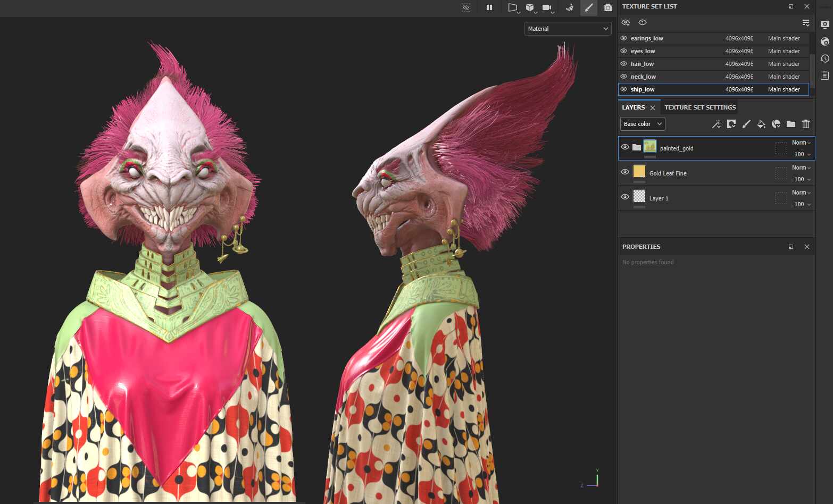Open the 3D cube viewport layout dropdown

click(x=531, y=8)
